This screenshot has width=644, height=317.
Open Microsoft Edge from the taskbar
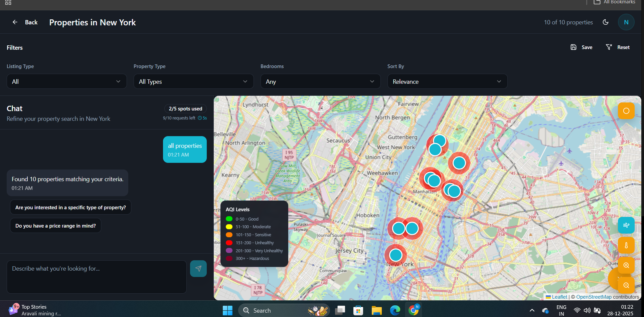coord(395,310)
